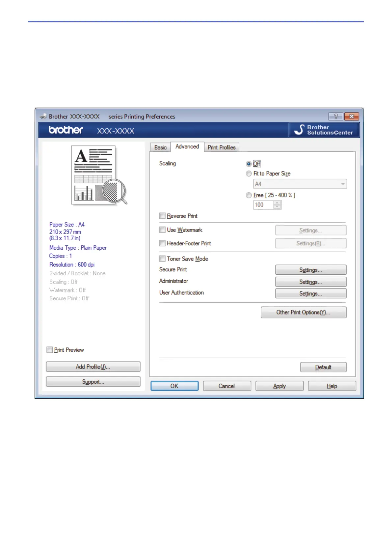Click 'Media Type : Plain Paper' text
Screen dimensions: 392x554
78,248
